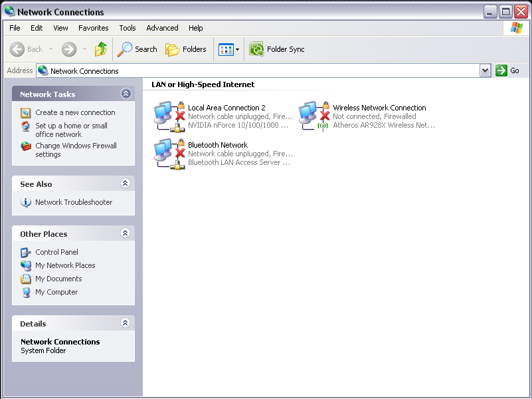Open the Network Troubleshooter link
532x399 pixels.
pyautogui.click(x=74, y=202)
